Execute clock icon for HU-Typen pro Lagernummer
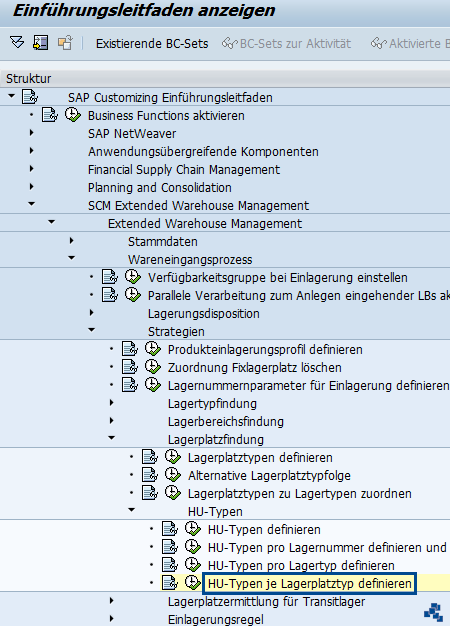450x626 pixels. coord(192,547)
